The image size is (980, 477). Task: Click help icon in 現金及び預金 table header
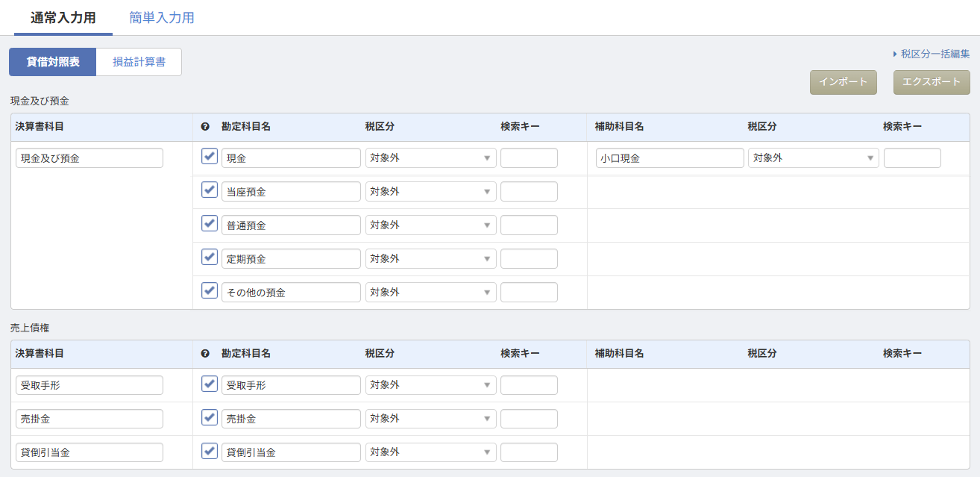[x=205, y=127]
